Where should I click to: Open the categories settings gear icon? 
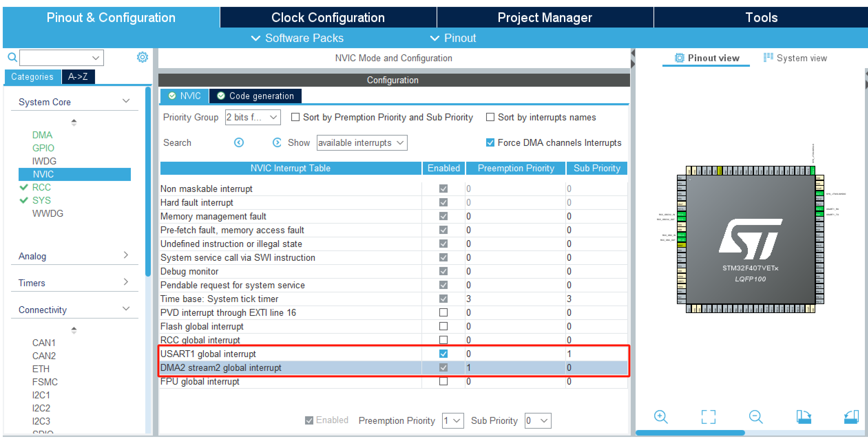(142, 57)
